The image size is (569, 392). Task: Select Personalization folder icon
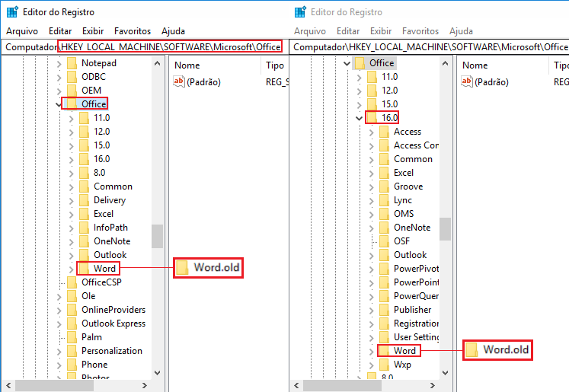[x=72, y=351]
